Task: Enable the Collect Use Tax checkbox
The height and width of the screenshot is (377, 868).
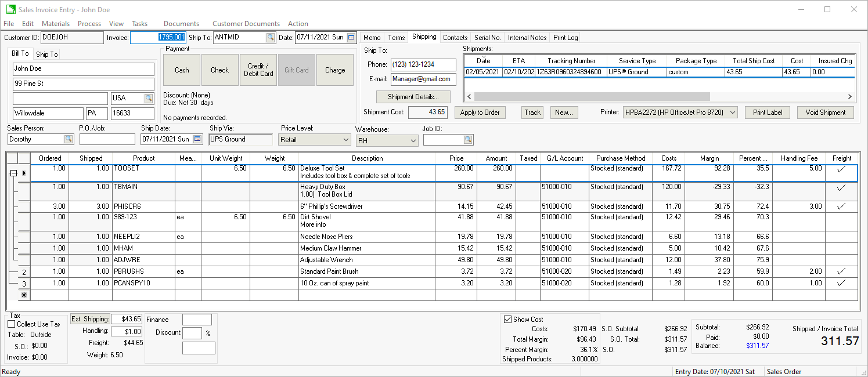Action: coord(12,324)
